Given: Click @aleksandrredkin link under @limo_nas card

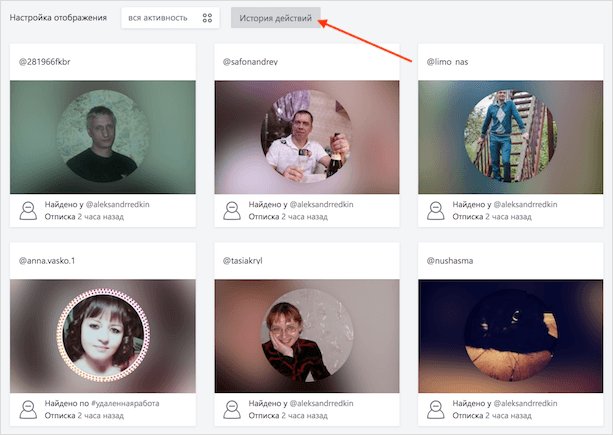Looking at the screenshot, I should [x=525, y=204].
